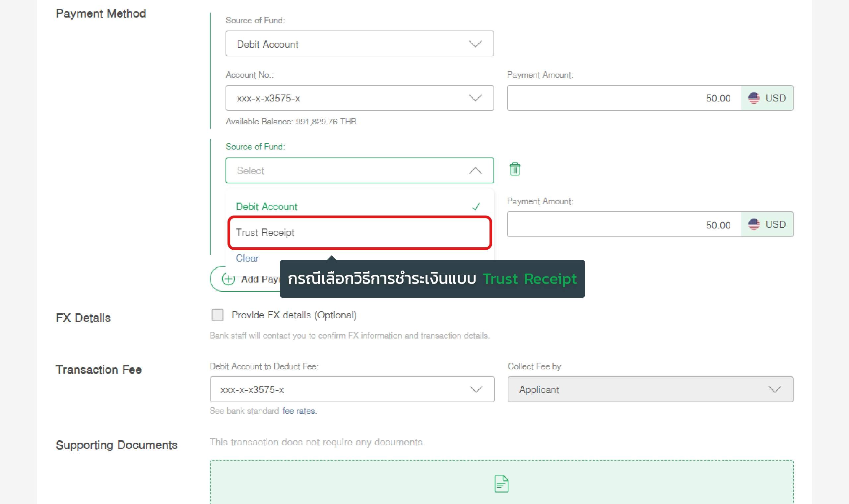Click the checkmark next to Debit Account option

coord(476,207)
